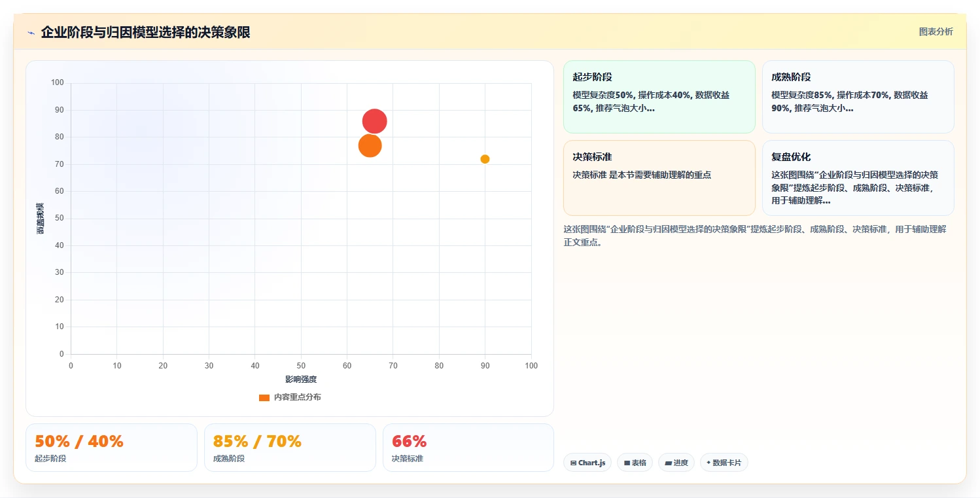The width and height of the screenshot is (980, 498).
Task: Click the Chart.js tag icon
Action: coord(573,463)
